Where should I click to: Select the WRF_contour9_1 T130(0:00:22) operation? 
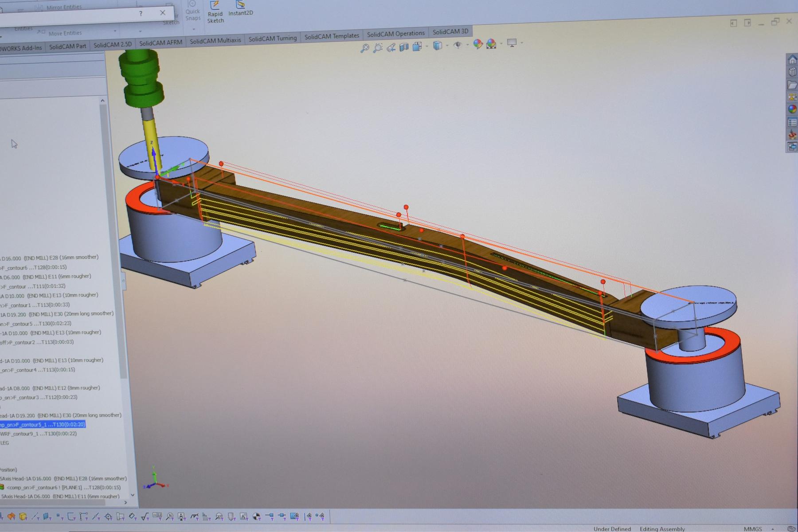coord(39,434)
